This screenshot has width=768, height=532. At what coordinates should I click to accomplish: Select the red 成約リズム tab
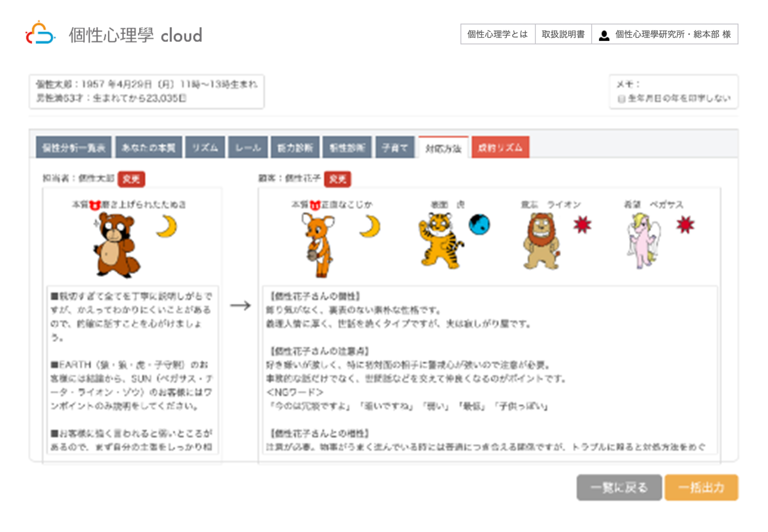500,147
